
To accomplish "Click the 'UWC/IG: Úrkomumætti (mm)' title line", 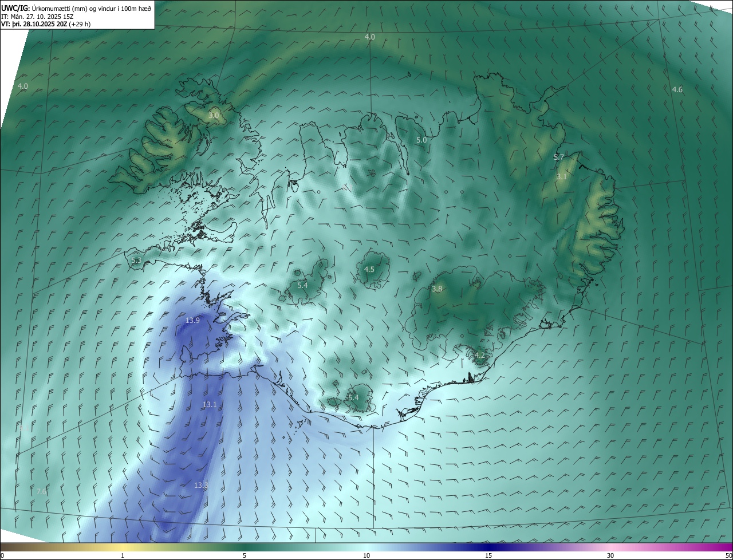I will click(x=76, y=8).
